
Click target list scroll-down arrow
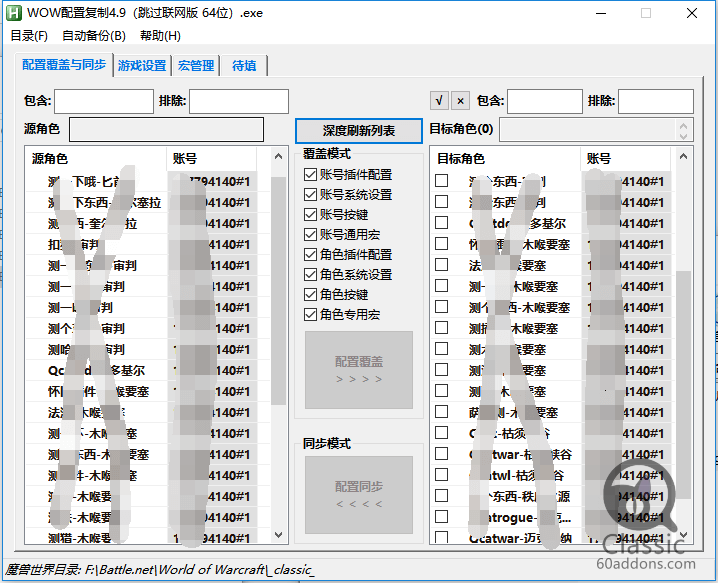pos(684,534)
